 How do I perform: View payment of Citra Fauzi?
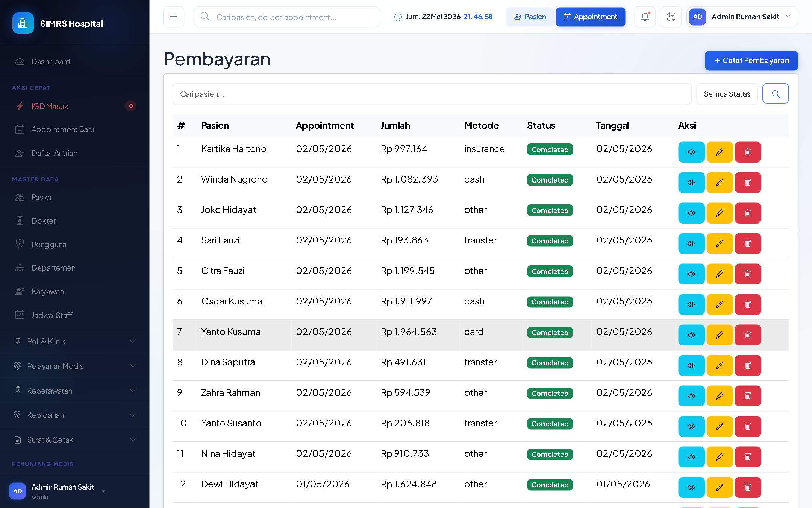click(691, 274)
